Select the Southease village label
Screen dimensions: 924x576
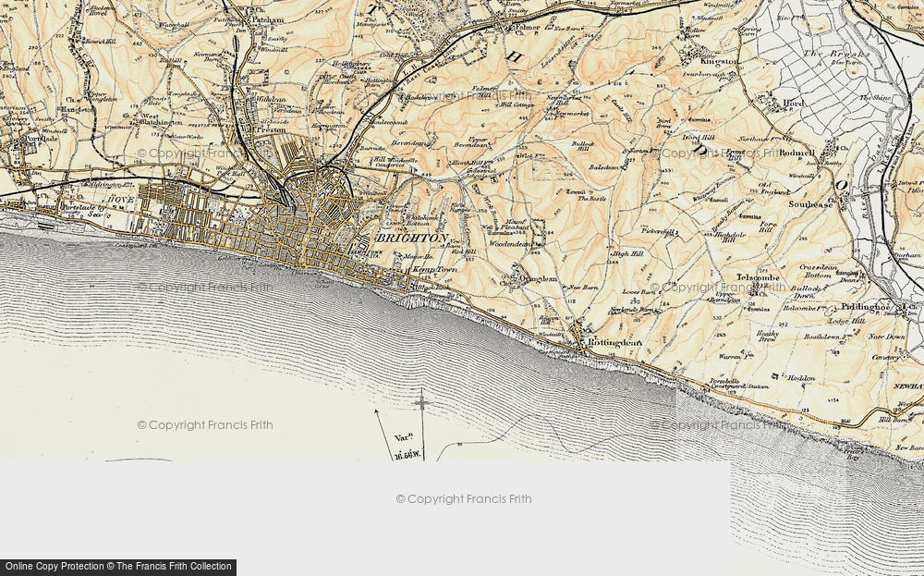811,204
